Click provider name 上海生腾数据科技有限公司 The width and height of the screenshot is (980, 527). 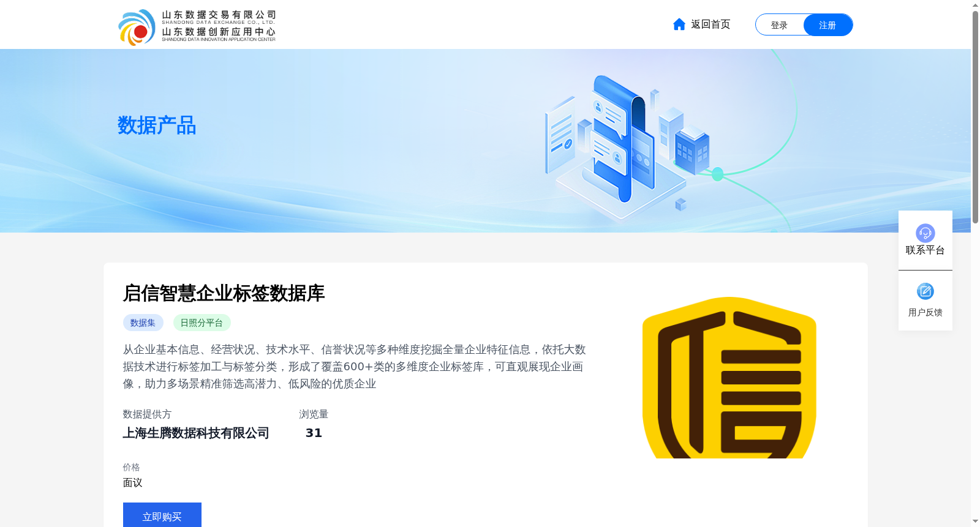click(196, 433)
